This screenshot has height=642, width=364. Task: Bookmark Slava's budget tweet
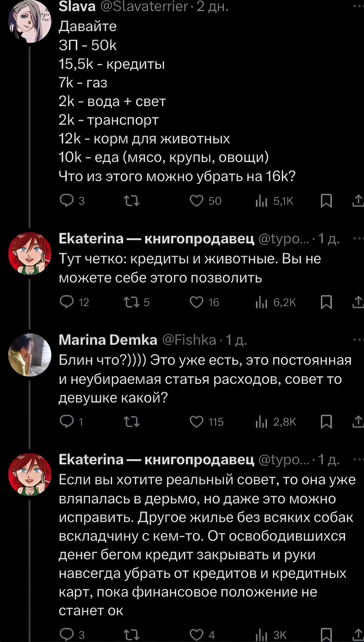pos(327,201)
